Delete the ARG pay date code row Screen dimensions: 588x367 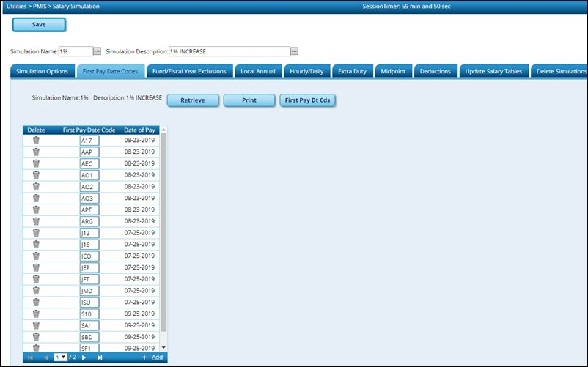point(36,221)
